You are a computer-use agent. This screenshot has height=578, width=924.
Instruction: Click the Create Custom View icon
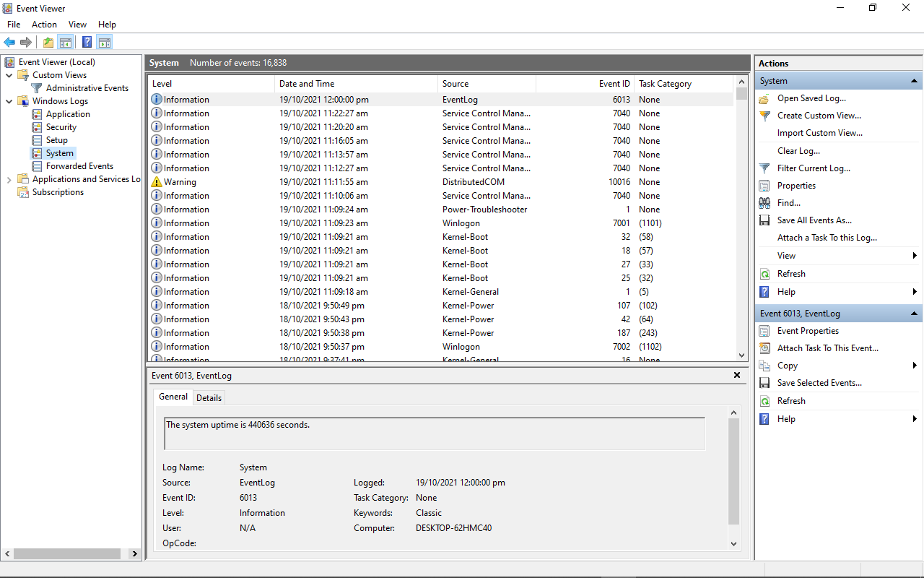pyautogui.click(x=764, y=116)
